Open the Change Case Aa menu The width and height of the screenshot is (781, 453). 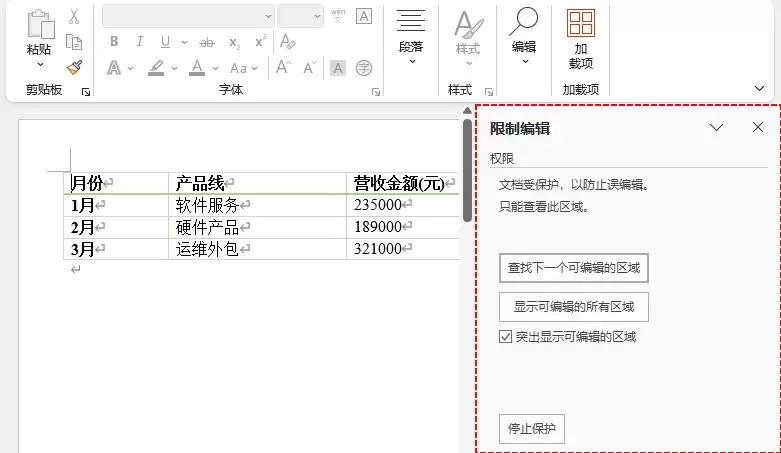point(244,68)
